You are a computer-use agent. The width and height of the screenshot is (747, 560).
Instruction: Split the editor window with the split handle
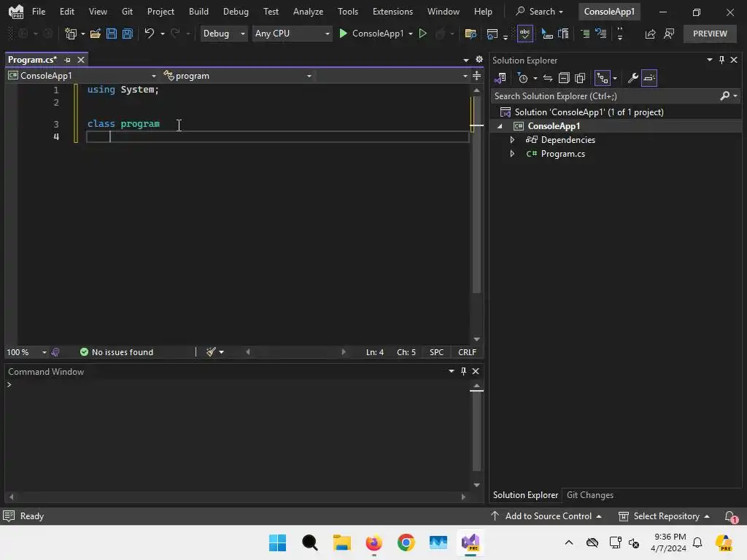click(476, 76)
